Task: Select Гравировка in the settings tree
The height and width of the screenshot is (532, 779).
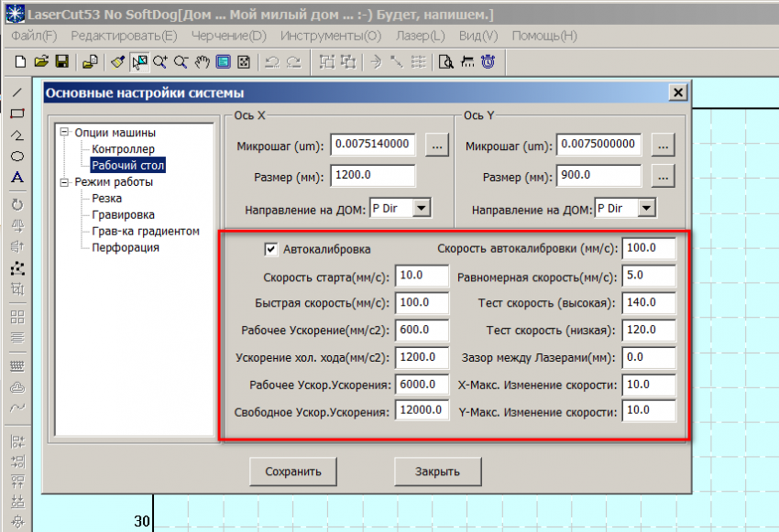Action: [123, 215]
